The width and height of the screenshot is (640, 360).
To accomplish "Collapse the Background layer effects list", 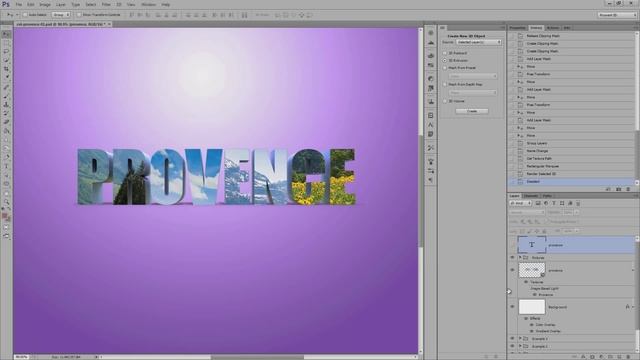I will coord(632,307).
